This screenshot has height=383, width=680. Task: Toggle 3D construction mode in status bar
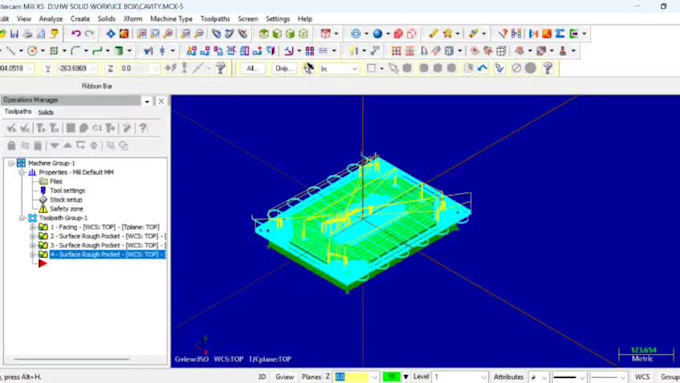262,377
